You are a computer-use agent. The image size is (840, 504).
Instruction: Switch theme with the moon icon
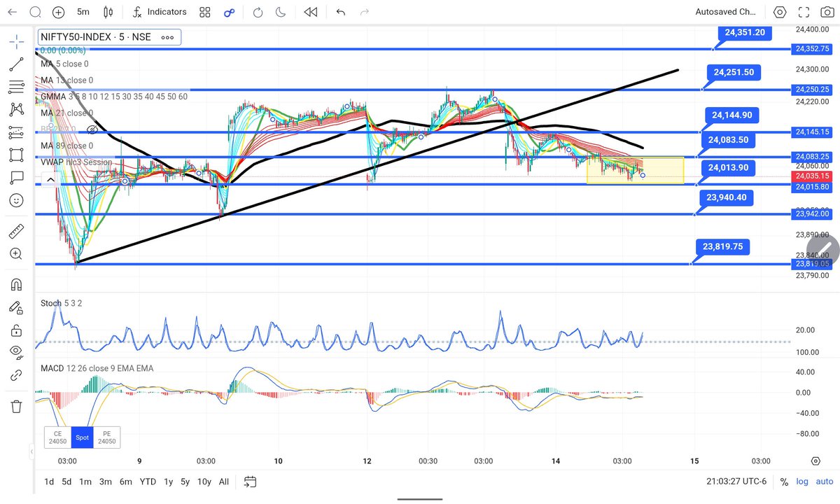pos(281,12)
